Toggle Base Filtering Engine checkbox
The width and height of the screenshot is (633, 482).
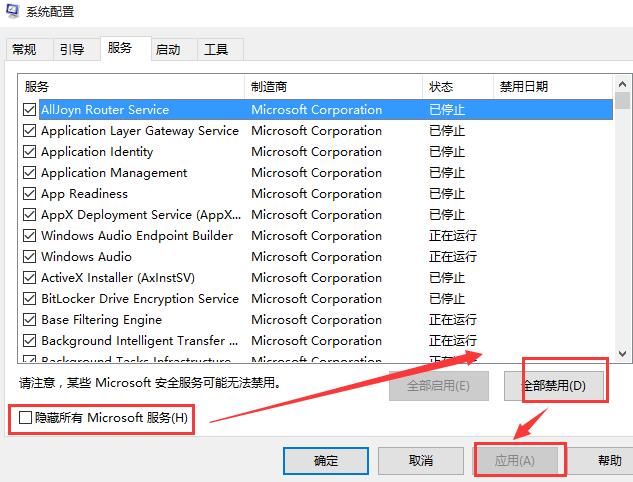tap(29, 319)
